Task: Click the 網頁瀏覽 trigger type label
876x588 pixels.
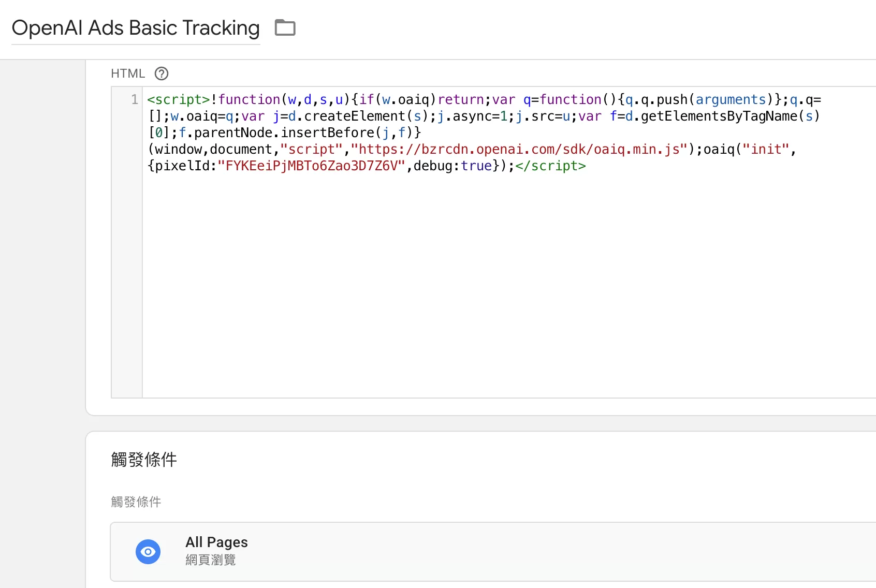Action: pyautogui.click(x=211, y=560)
